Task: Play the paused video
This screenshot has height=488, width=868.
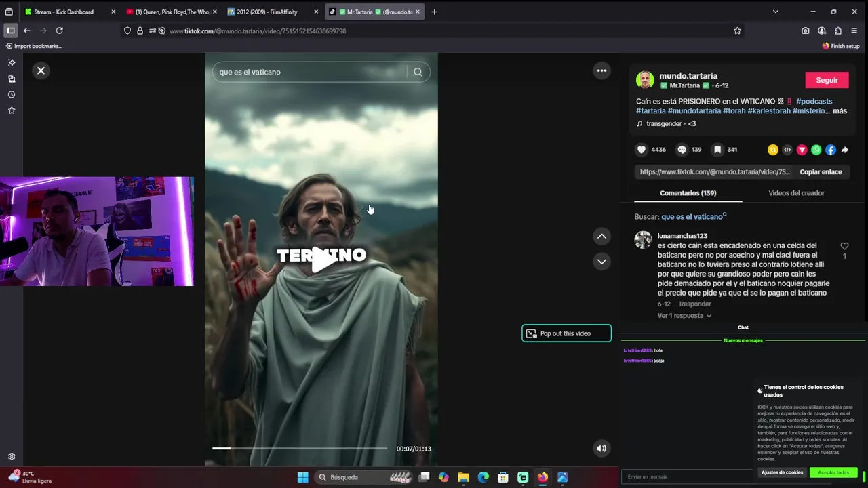Action: point(322,260)
